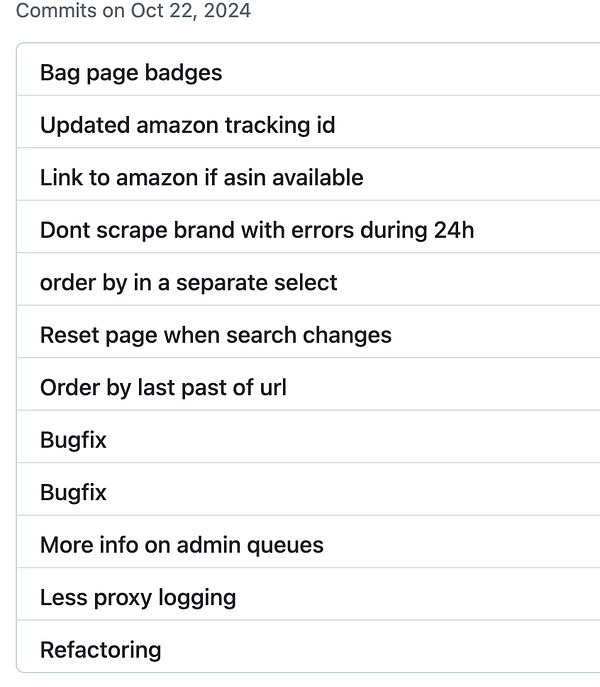The width and height of the screenshot is (600, 687).
Task: Open the "Less proxy logging" commit
Action: [138, 597]
